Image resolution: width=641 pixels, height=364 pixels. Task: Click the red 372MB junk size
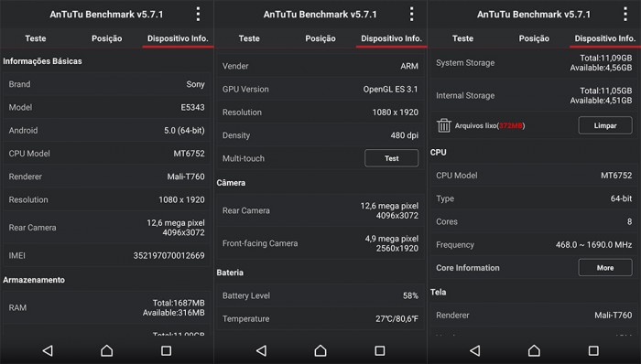coord(511,125)
